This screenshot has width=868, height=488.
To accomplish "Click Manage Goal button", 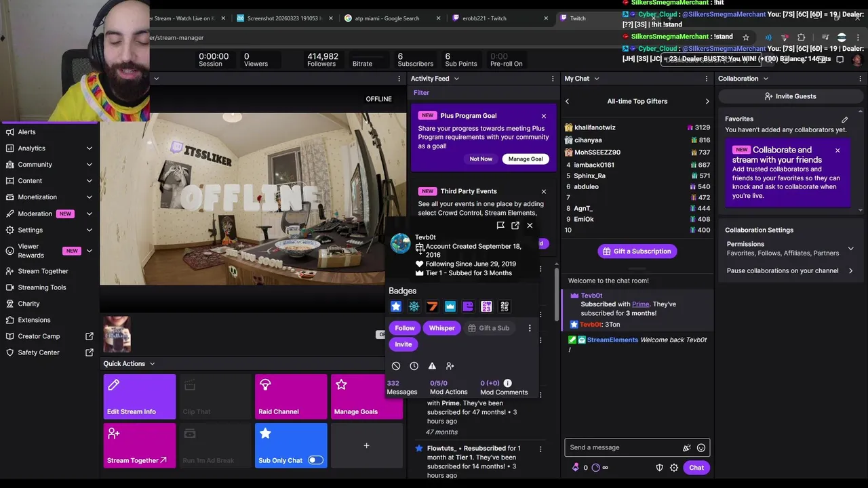I will (526, 159).
